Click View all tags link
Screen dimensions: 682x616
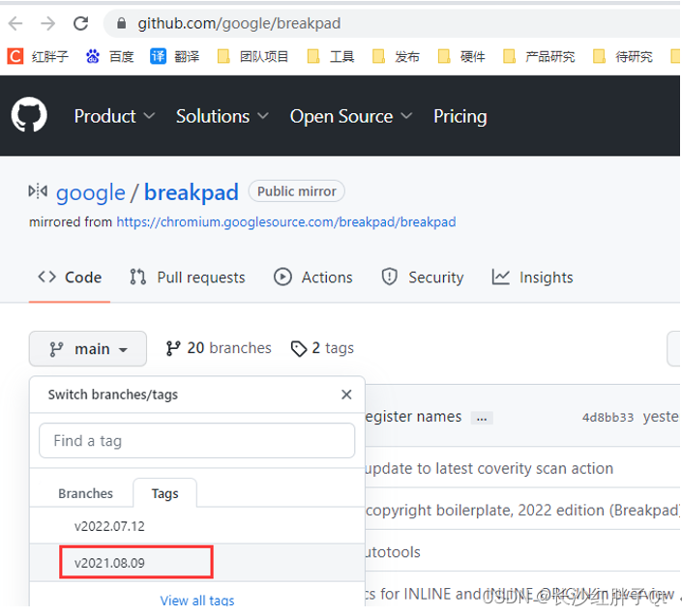pos(197,601)
